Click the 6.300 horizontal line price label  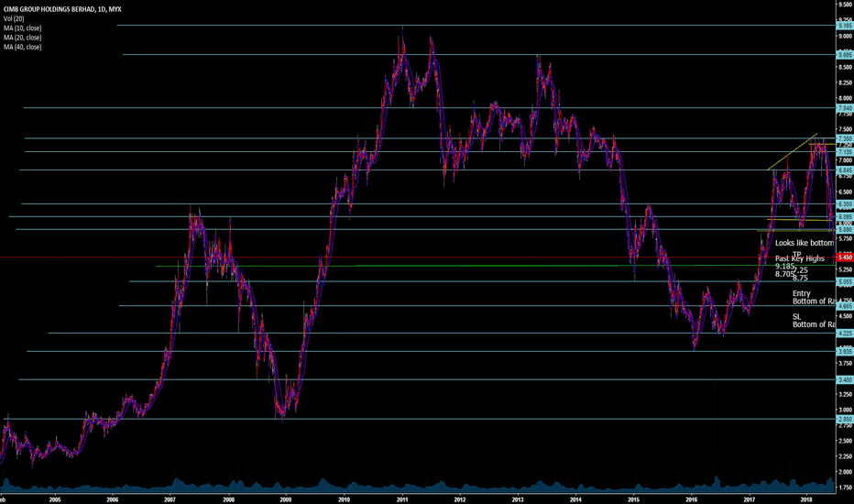(x=845, y=204)
